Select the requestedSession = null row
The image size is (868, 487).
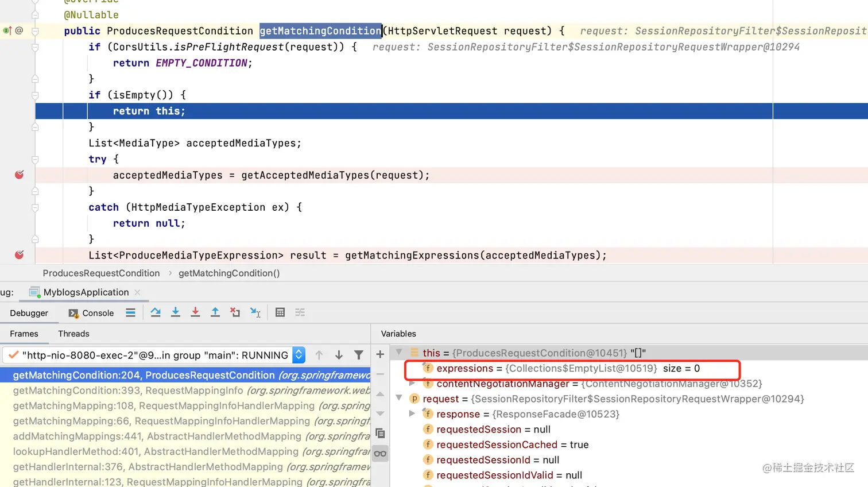point(629,429)
